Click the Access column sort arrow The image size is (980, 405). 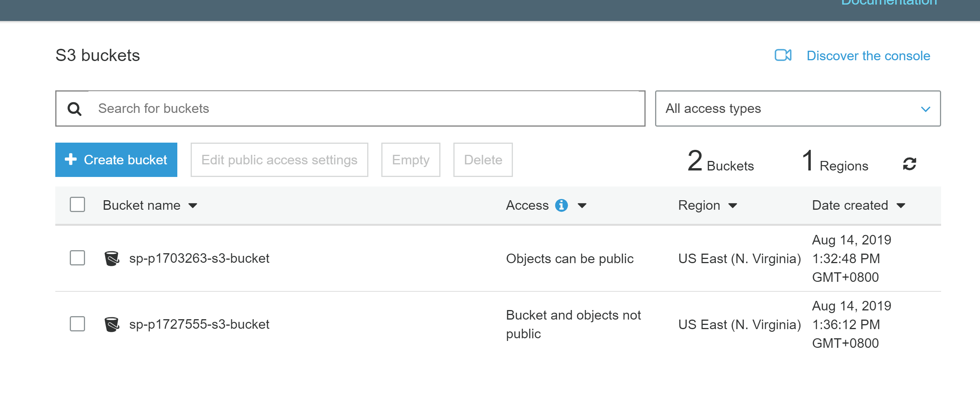tap(582, 206)
